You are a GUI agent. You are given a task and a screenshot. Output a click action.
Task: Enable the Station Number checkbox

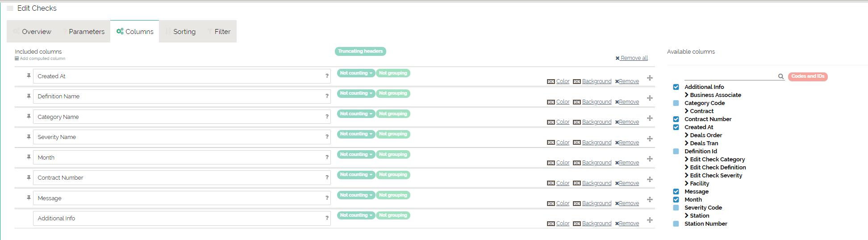[676, 224]
